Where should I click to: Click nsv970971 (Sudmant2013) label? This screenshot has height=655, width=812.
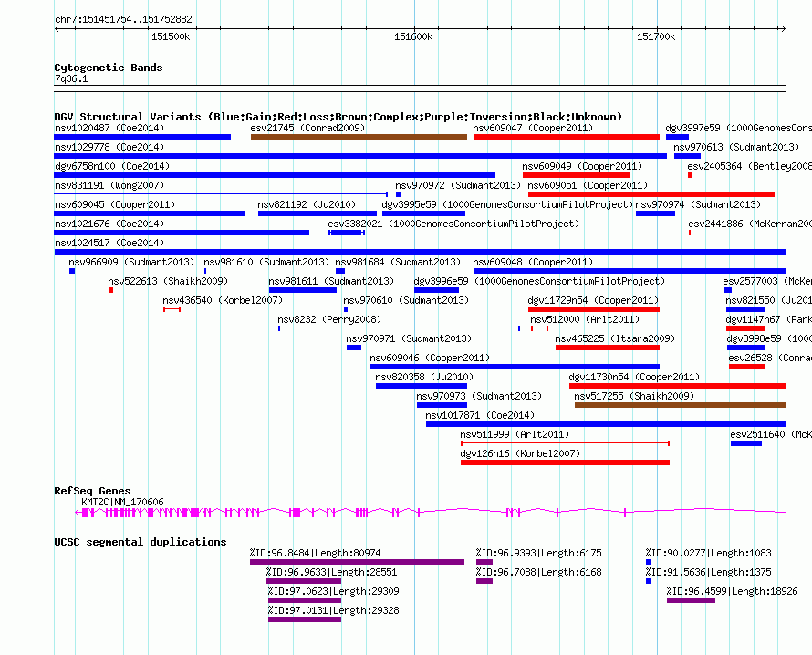[x=409, y=338]
